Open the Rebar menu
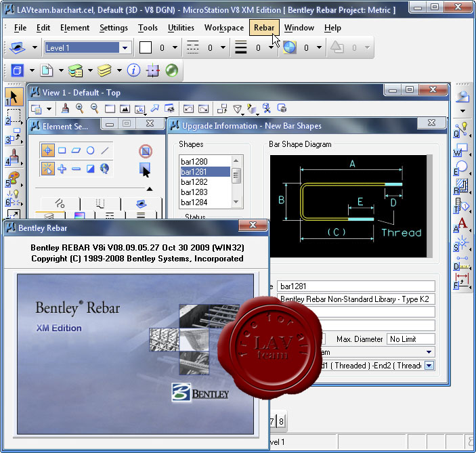476x453 pixels. (x=264, y=28)
